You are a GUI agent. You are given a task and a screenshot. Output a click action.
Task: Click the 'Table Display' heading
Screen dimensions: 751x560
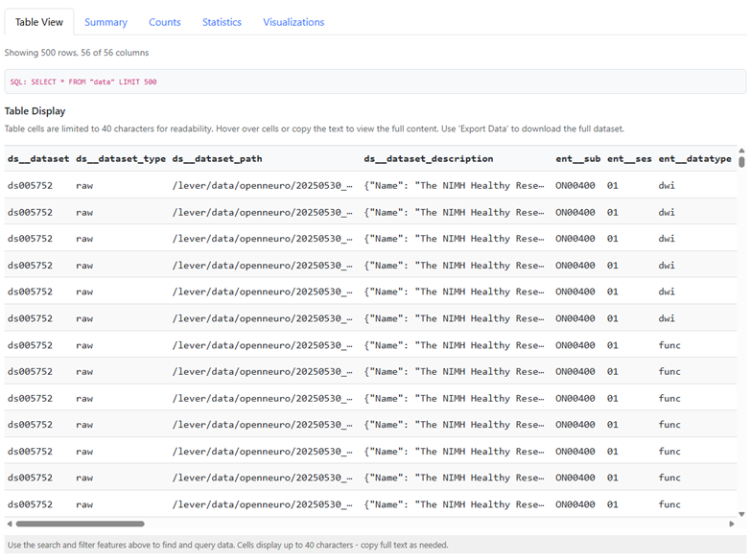[35, 111]
